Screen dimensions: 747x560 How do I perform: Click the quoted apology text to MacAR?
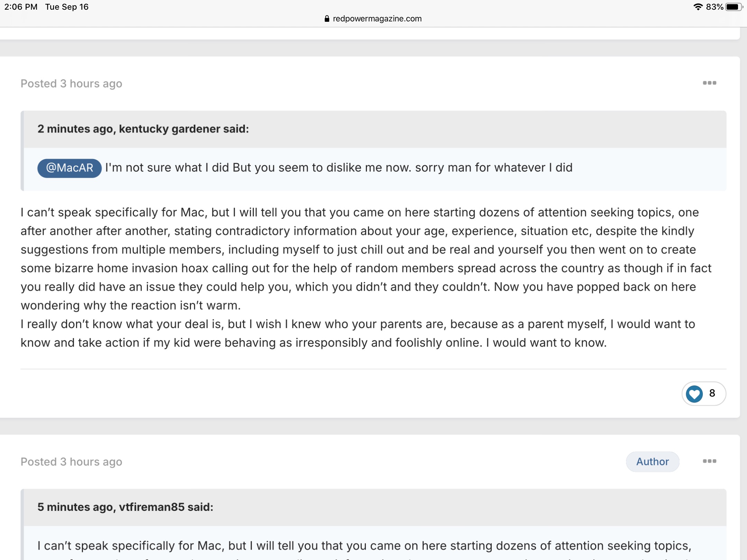pyautogui.click(x=339, y=168)
